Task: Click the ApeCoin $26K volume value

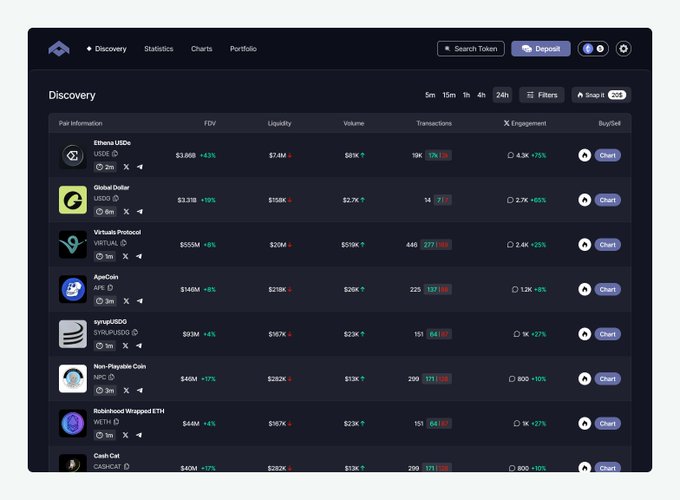Action: coord(351,289)
